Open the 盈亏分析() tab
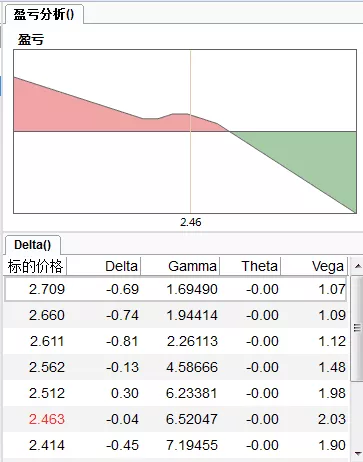 pos(44,15)
